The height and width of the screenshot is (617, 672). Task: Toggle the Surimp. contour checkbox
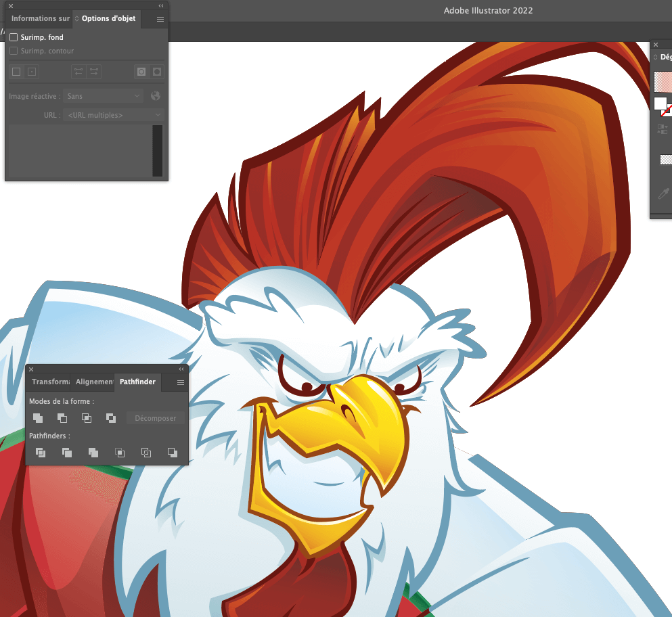click(14, 51)
